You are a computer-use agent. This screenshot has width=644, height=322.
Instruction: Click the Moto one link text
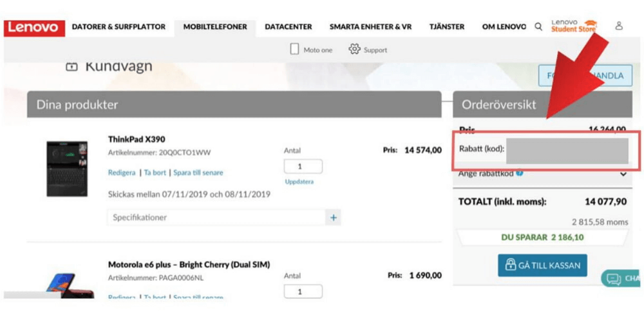coord(318,50)
